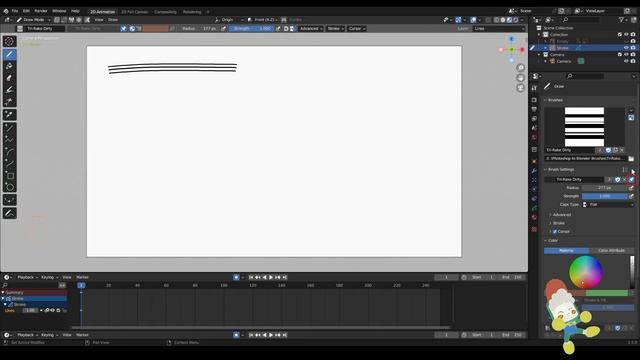Open the Output properties tab
Image resolution: width=640 pixels, height=360 pixels.
click(534, 109)
